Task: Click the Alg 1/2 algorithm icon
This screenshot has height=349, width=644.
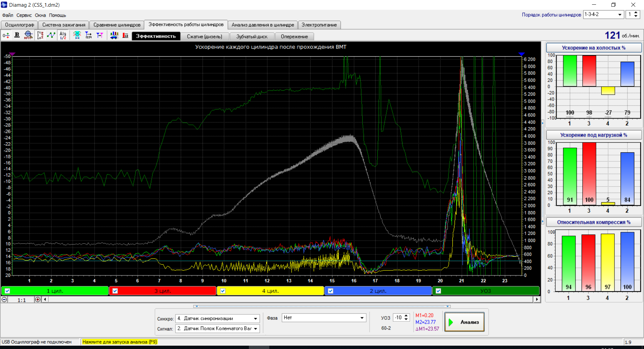Action: click(63, 35)
